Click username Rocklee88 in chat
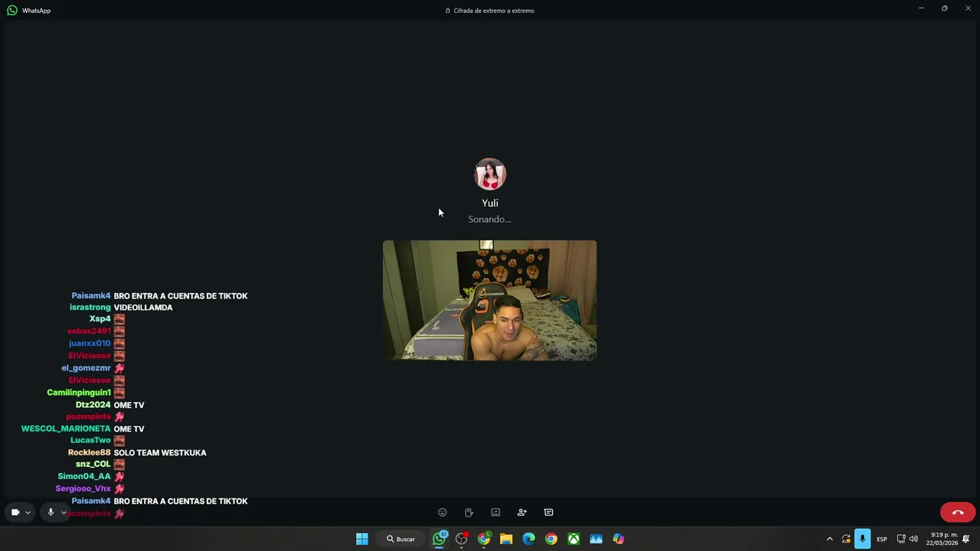Viewport: 980px width, 551px height. tap(90, 453)
